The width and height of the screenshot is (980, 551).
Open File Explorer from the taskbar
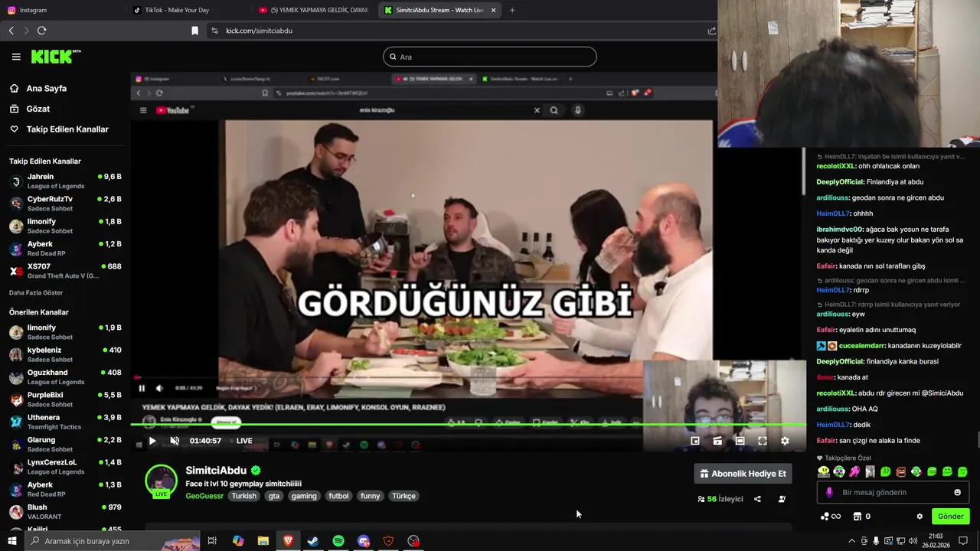(263, 541)
